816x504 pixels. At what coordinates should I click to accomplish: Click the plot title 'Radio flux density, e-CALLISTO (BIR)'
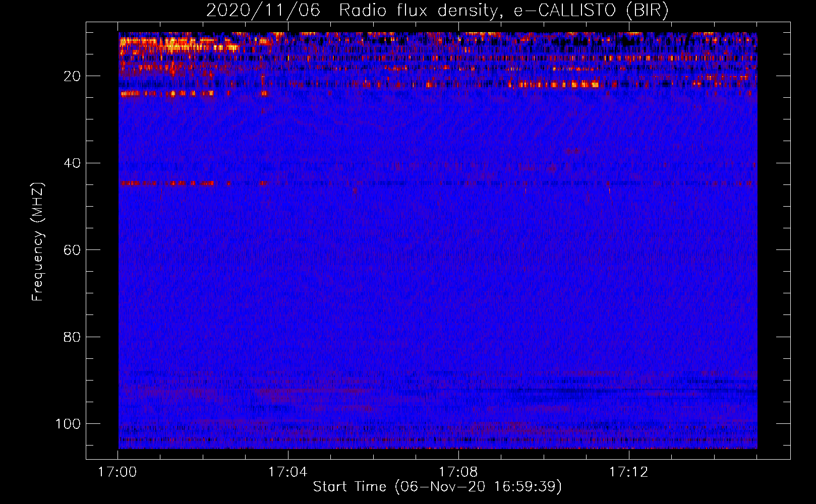(504, 11)
